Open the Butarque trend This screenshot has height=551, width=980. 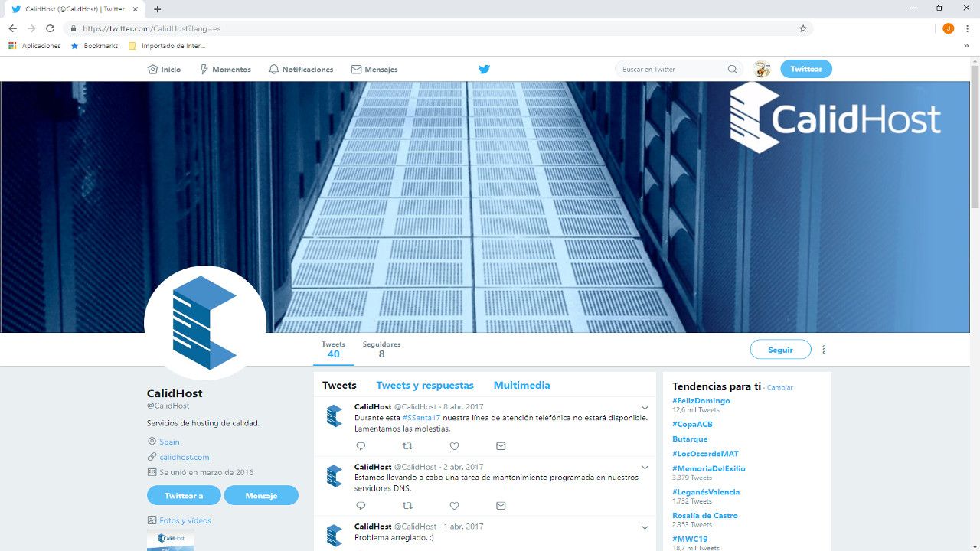click(690, 439)
